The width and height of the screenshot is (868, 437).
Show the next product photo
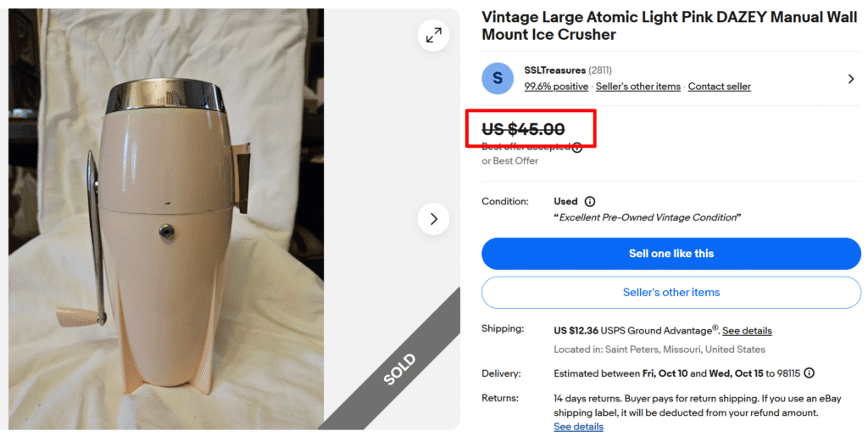(x=433, y=219)
